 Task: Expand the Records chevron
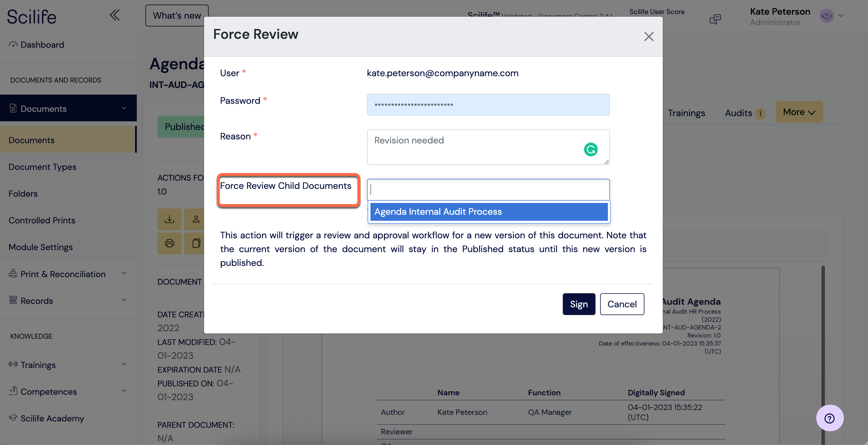(124, 300)
